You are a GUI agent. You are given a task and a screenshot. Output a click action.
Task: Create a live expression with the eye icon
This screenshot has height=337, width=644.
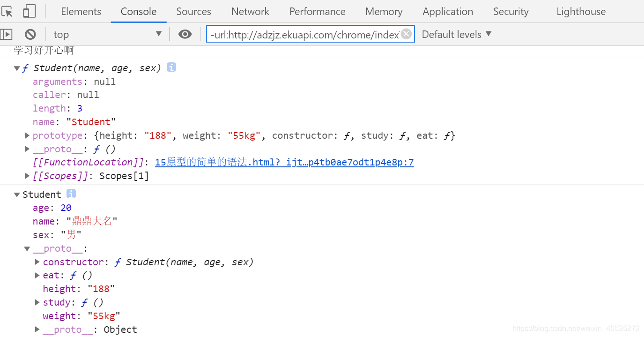click(185, 34)
